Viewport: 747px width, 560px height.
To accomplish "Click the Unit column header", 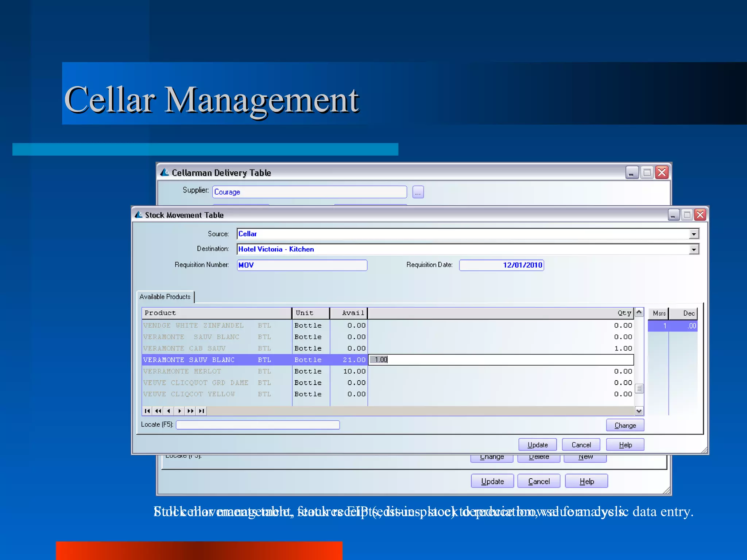I will (311, 313).
